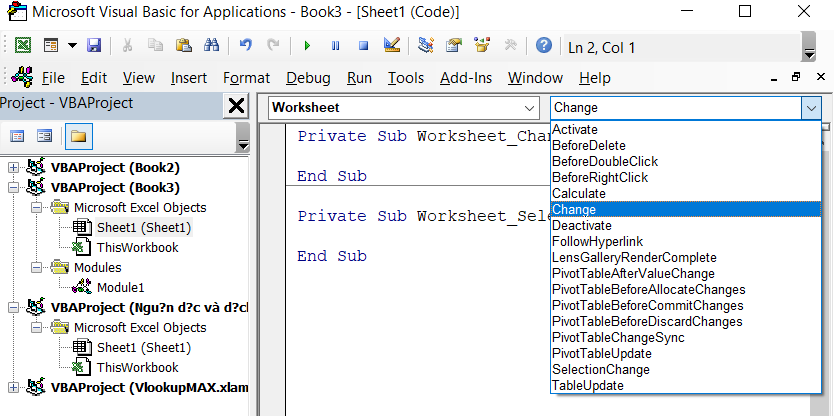Viewport: 834px width, 416px height.
Task: Open the Run menu
Action: tap(359, 78)
